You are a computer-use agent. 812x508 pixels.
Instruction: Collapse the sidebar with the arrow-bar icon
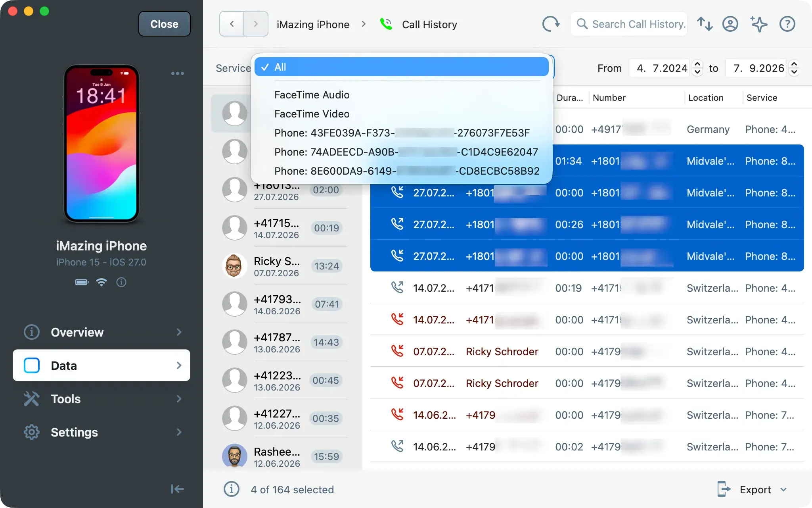pos(177,489)
